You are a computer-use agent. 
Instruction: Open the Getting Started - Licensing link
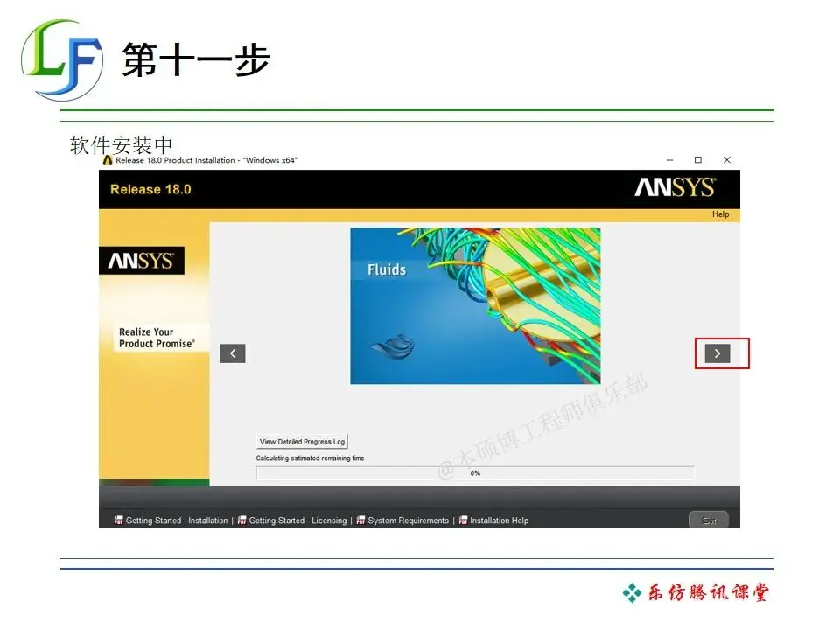click(x=297, y=521)
